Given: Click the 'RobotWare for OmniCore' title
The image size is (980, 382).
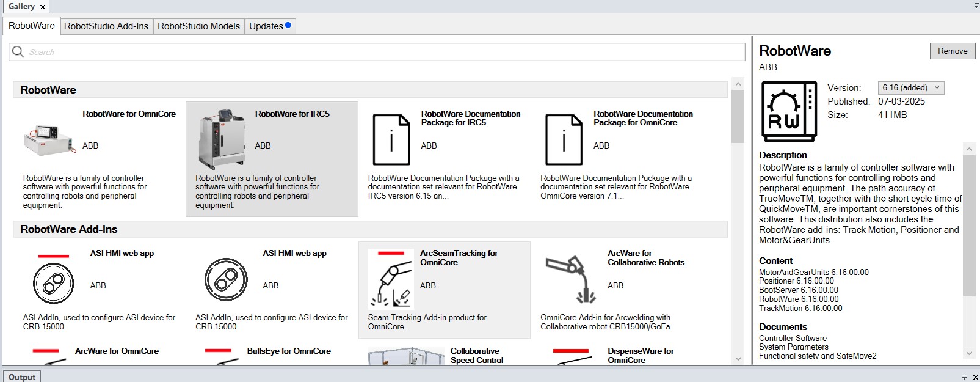Looking at the screenshot, I should 129,114.
